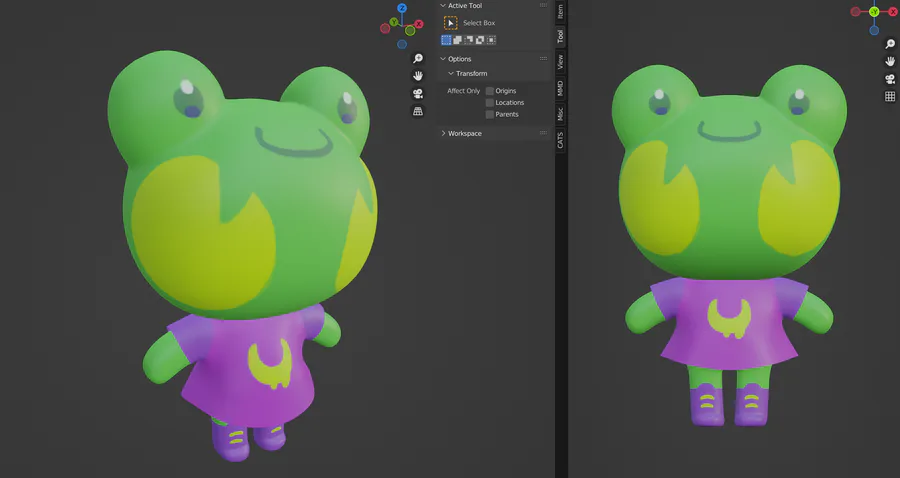Image resolution: width=900 pixels, height=478 pixels.
Task: Click the red X axis on left viewport gizmo
Action: point(419,24)
